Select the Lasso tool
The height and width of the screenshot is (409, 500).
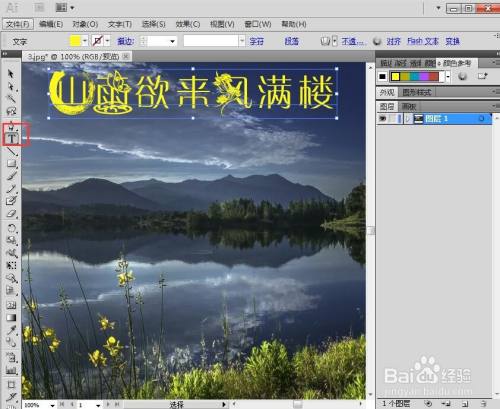pos(11,111)
